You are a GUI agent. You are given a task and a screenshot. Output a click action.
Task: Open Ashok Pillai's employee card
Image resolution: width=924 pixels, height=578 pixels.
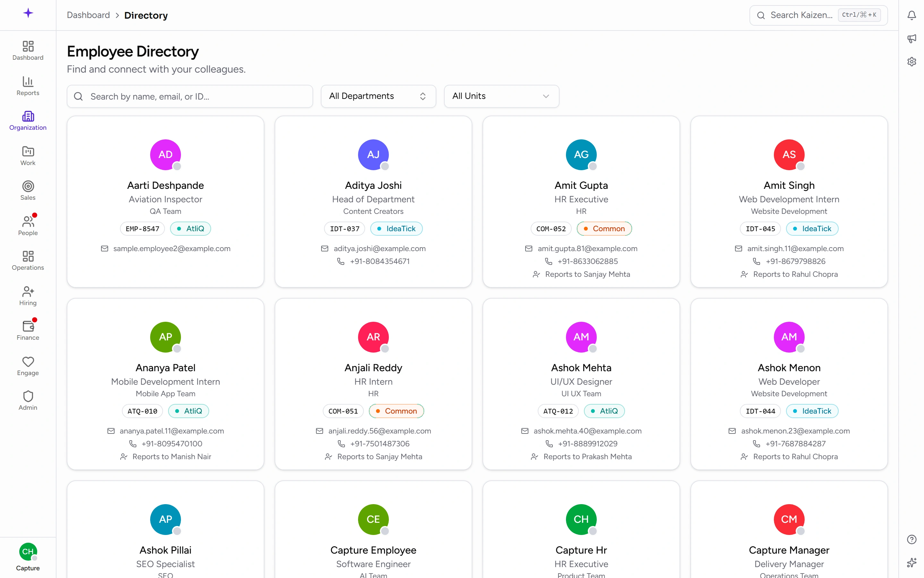(165, 530)
